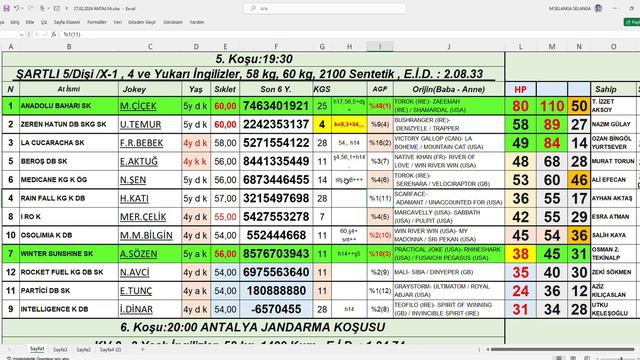
Task: Select the orange 46 cell in MEDICANE row
Action: 579,180
